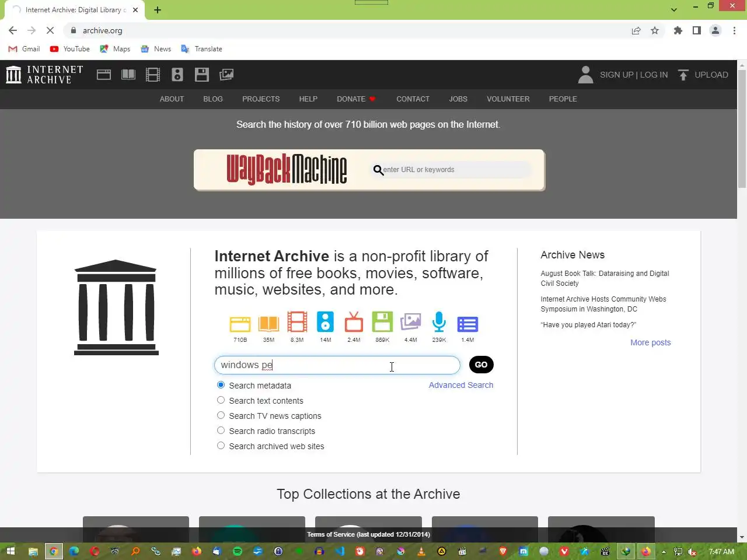Open the audio speaker icon in top navigation

tap(177, 75)
